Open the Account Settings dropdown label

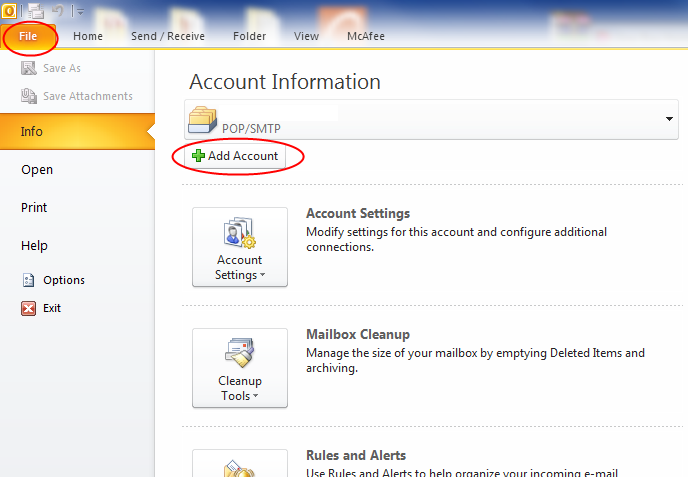coord(240,268)
